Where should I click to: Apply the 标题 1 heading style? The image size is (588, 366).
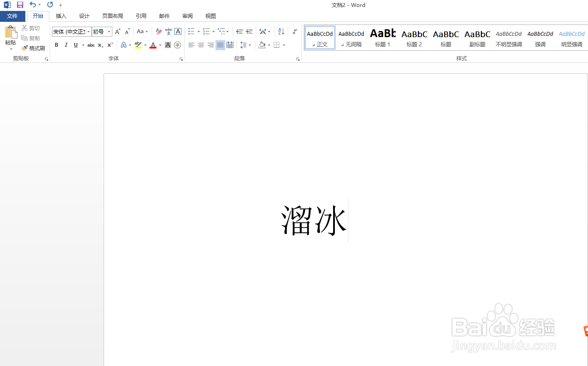(x=383, y=37)
